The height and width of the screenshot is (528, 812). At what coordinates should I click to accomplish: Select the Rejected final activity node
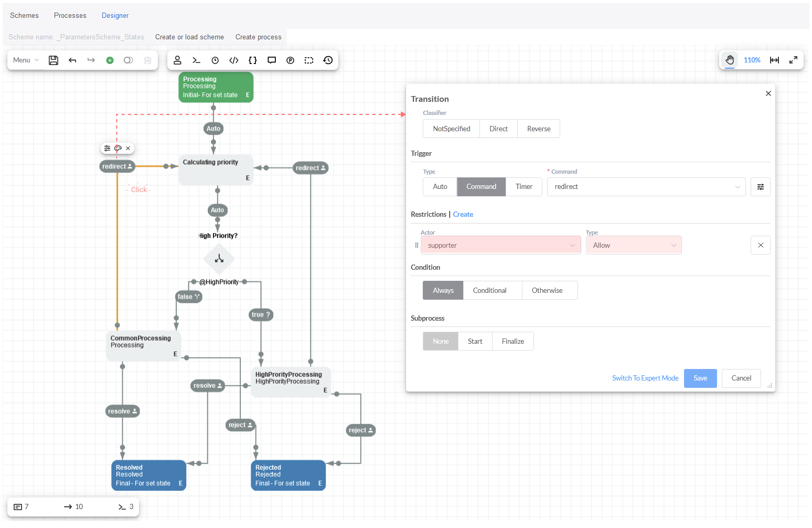pos(289,476)
